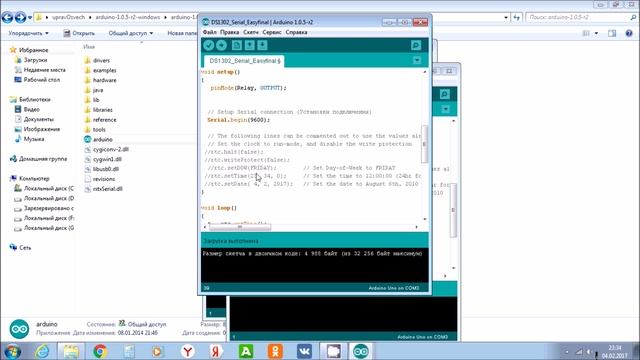This screenshot has height=360, width=640.
Task: Open tab options dropdown in front Arduino window
Action: (417, 60)
